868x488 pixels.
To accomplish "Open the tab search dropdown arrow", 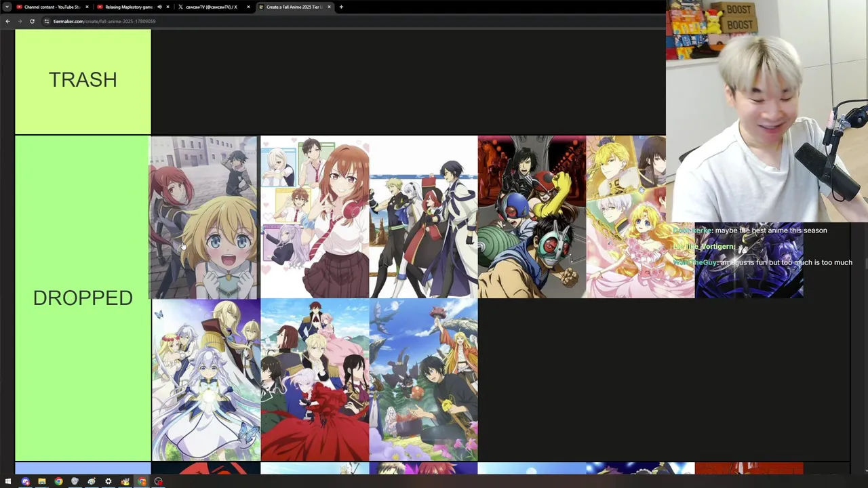I will point(7,7).
